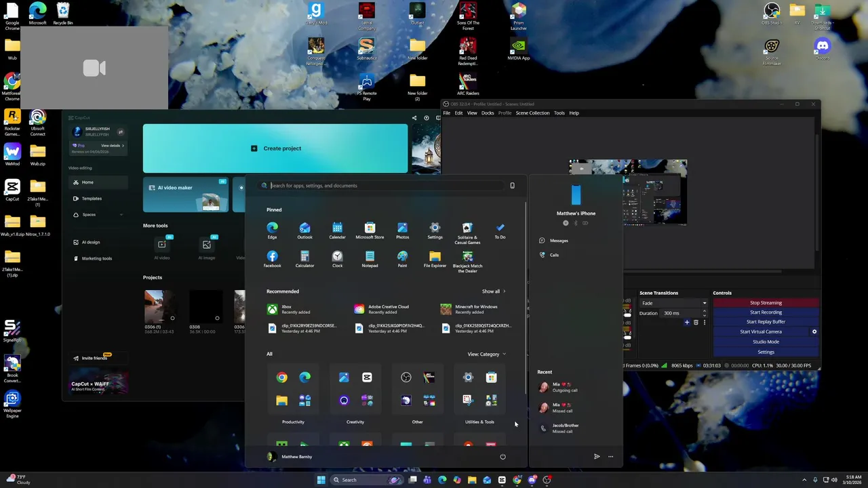The image size is (868, 488).
Task: Select the Wallpaper Engine desktop icon
Action: (12, 404)
